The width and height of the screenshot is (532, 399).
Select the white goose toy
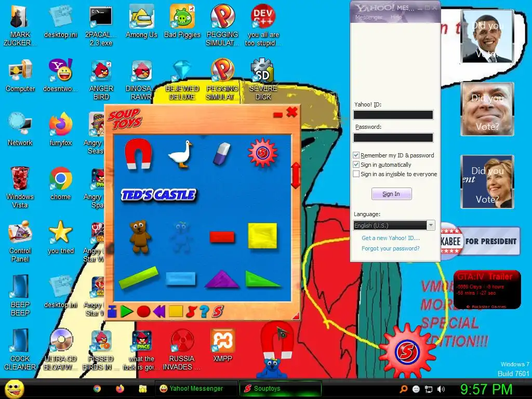click(x=180, y=154)
